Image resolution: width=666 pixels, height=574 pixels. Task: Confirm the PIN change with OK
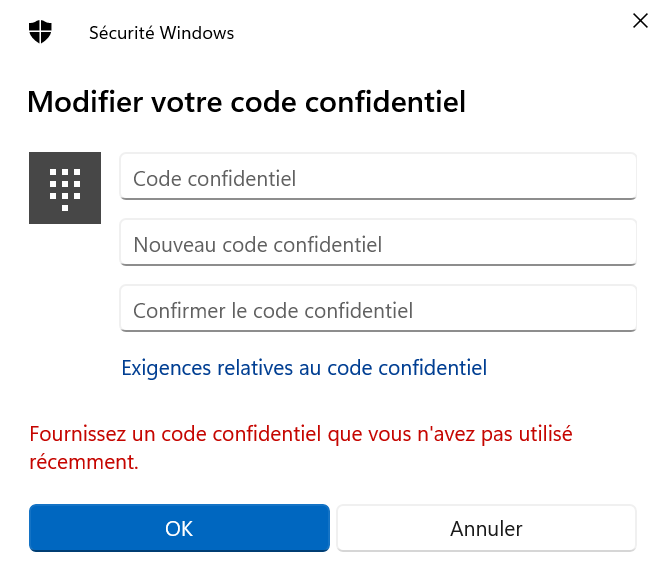179,528
